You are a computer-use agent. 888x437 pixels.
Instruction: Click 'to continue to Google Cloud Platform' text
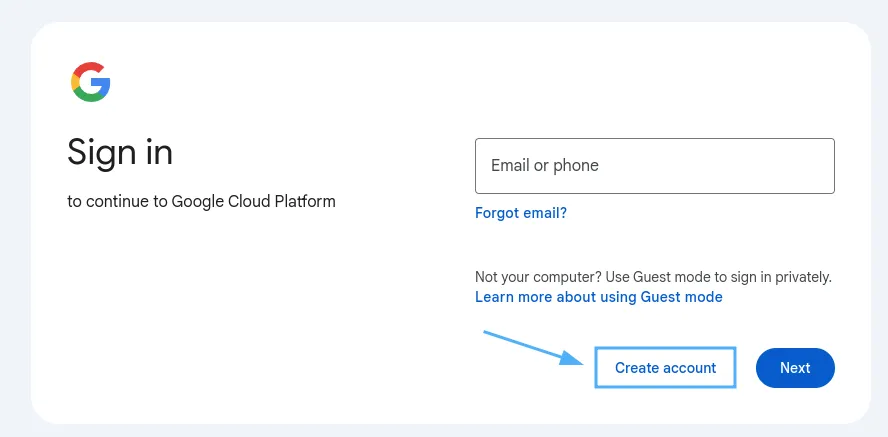202,201
